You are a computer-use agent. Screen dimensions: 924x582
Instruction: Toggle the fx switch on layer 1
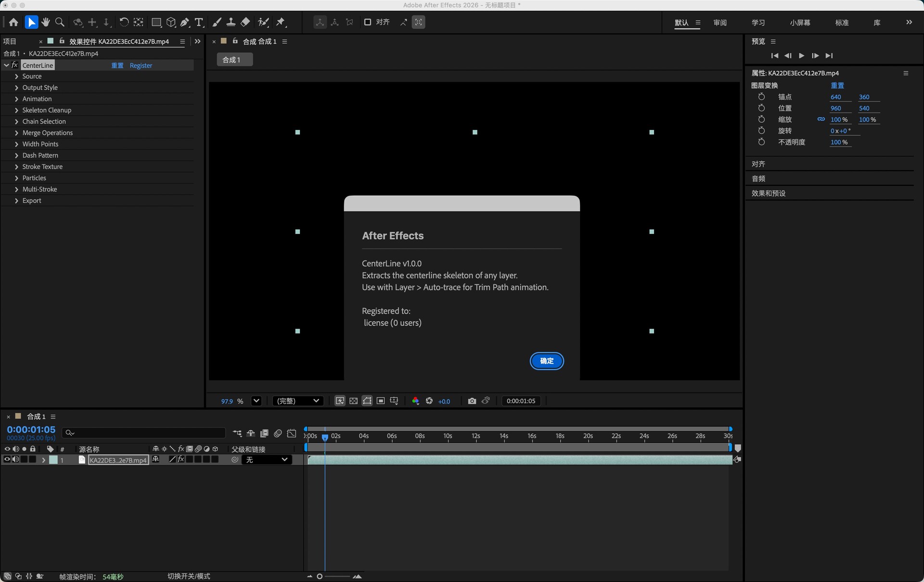pyautogui.click(x=181, y=460)
